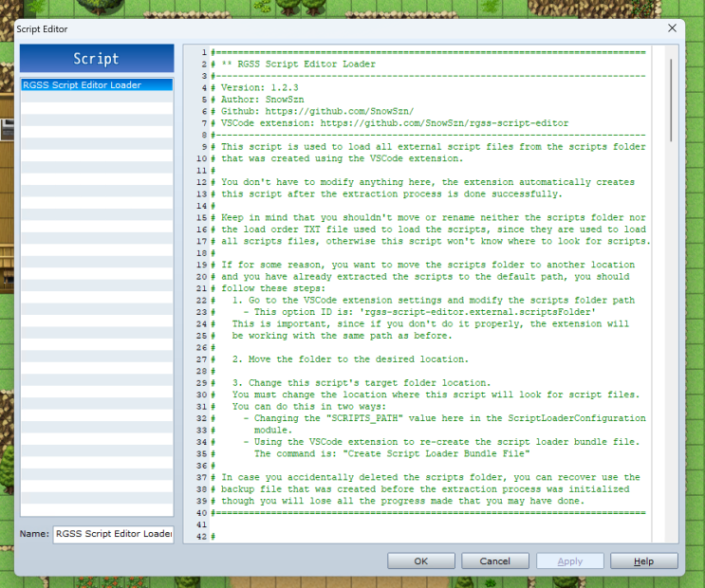Select RGSS Script Editor Loader in script list
The image size is (705, 588).
pyautogui.click(x=97, y=85)
